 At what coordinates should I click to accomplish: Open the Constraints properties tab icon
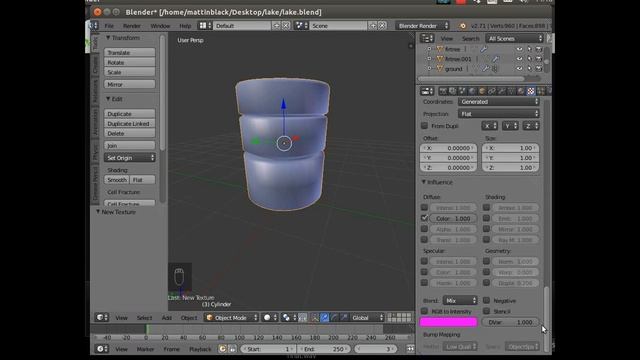[492, 91]
